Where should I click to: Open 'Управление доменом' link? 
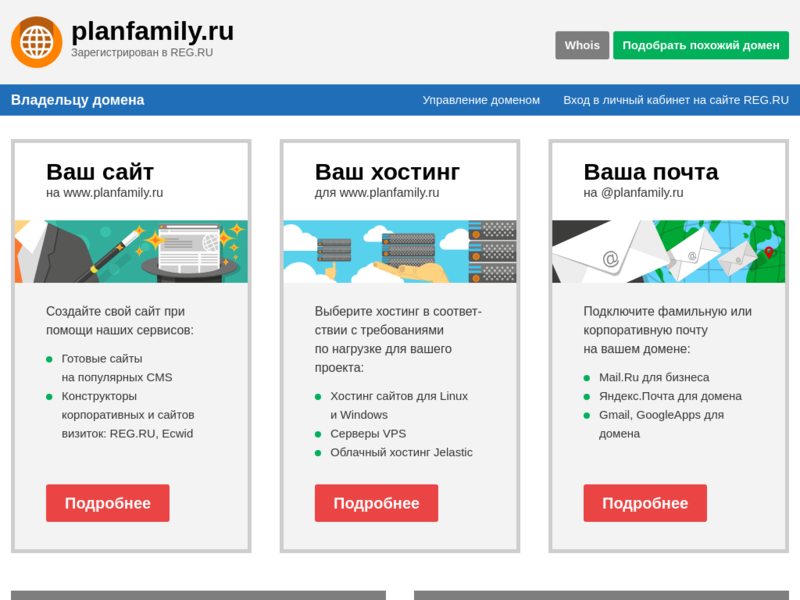tap(481, 100)
